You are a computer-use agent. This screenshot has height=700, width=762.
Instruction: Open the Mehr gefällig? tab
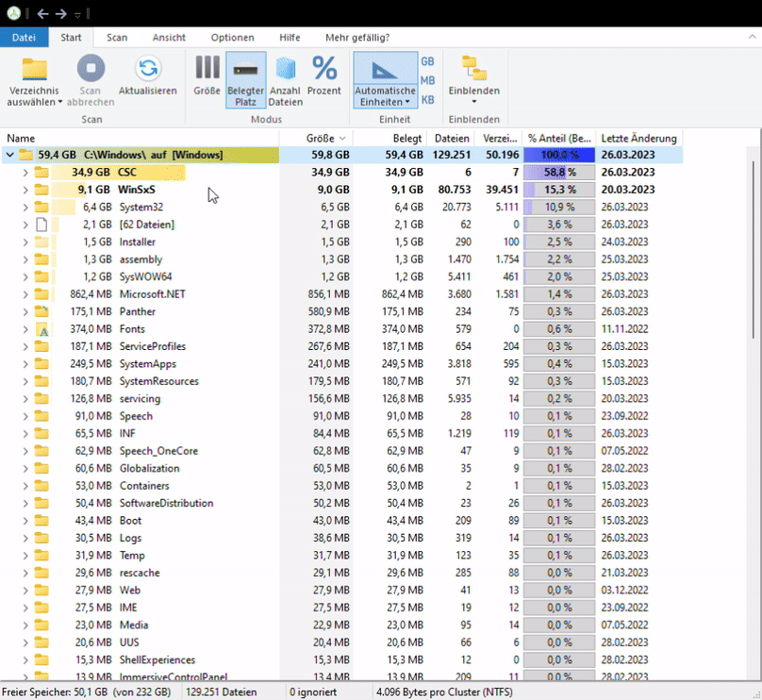(x=357, y=38)
